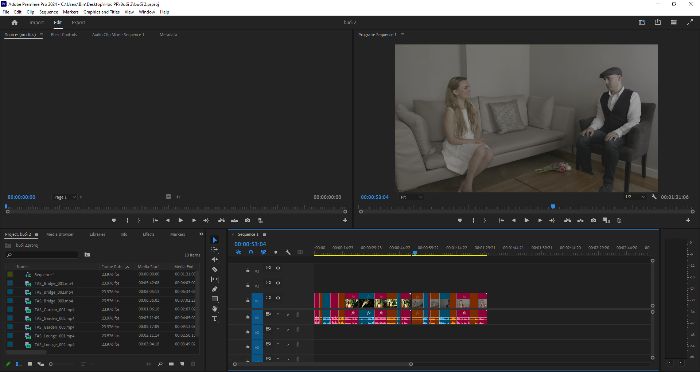Click Source Monitor button editor plus
This screenshot has height=372, width=700.
(x=345, y=220)
